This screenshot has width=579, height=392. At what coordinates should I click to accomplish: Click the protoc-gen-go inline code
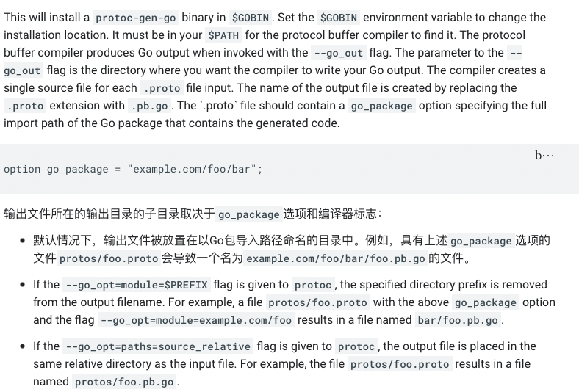[135, 18]
